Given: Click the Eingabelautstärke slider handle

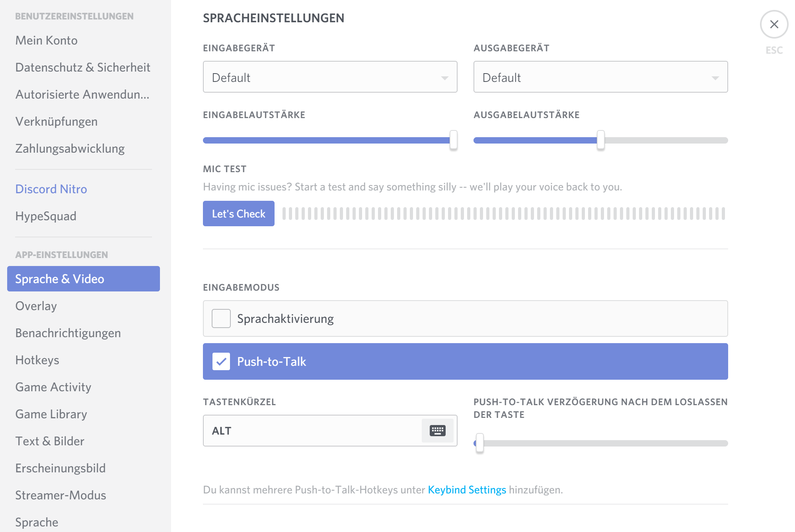Looking at the screenshot, I should 453,140.
